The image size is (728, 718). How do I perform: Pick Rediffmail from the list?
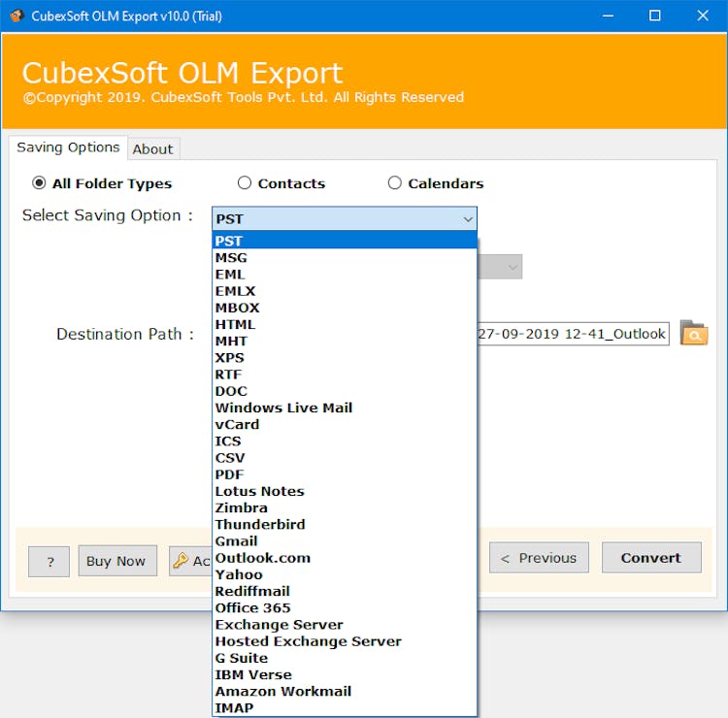(345, 591)
